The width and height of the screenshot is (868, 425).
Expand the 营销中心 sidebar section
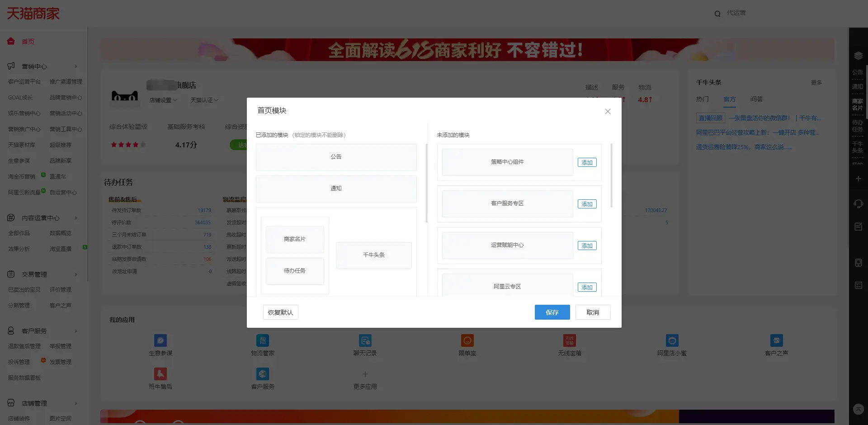75,66
